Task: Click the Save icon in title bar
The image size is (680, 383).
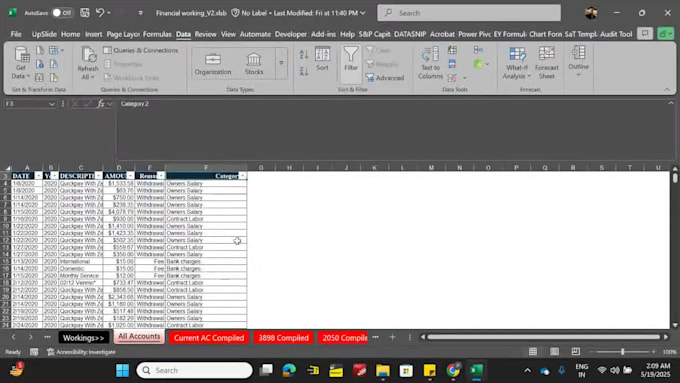Action: pyautogui.click(x=85, y=13)
